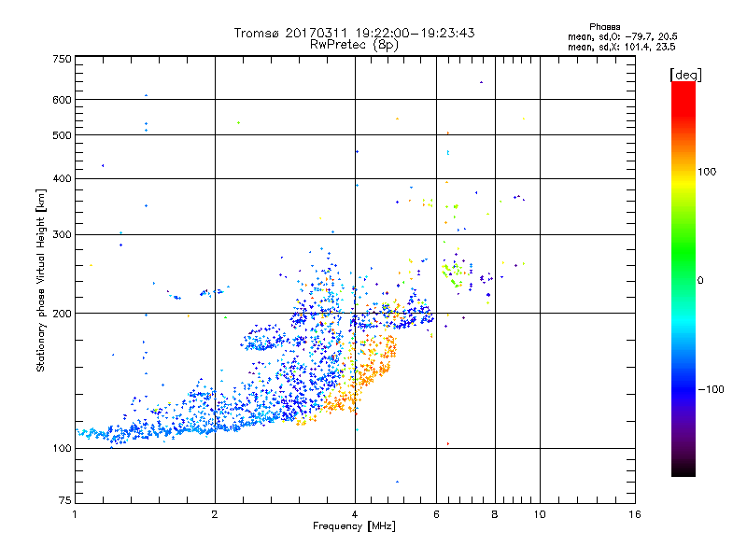Click the '10' frequency tick label

[540, 514]
